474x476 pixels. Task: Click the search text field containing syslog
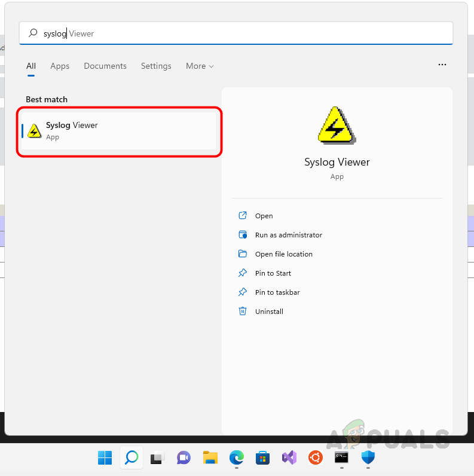236,33
